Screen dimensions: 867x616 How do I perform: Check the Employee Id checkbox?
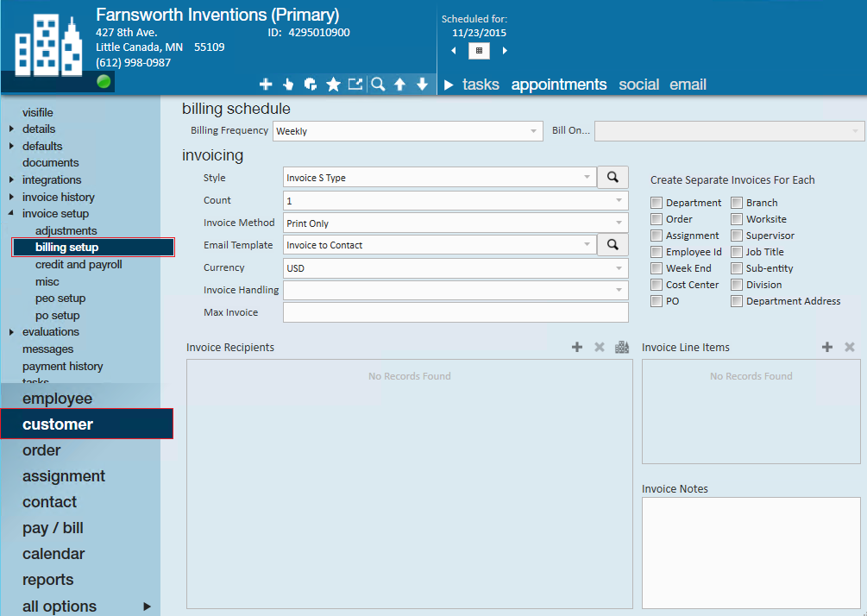coord(657,252)
